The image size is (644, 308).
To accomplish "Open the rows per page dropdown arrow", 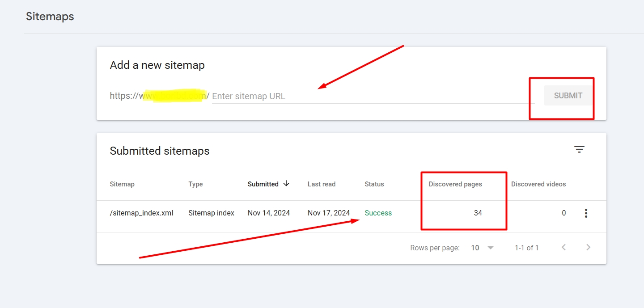I will click(x=490, y=247).
